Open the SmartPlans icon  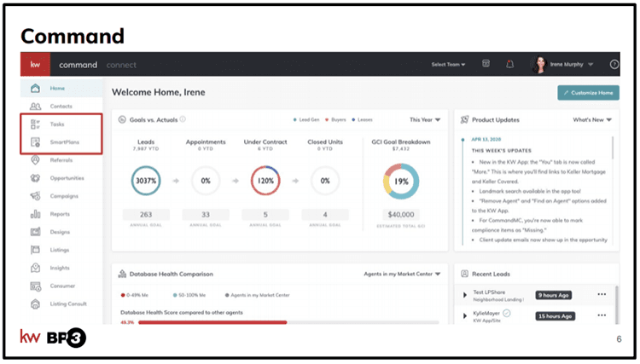pos(36,142)
